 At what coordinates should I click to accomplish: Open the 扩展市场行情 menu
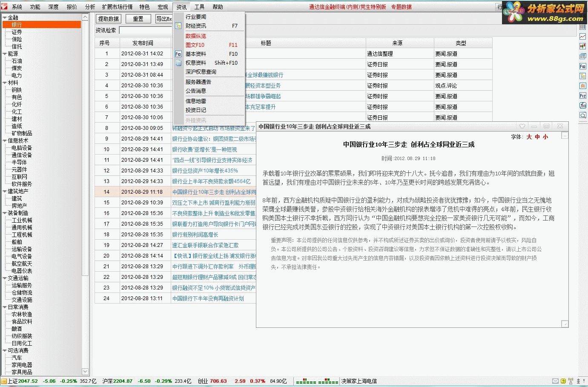pos(117,7)
